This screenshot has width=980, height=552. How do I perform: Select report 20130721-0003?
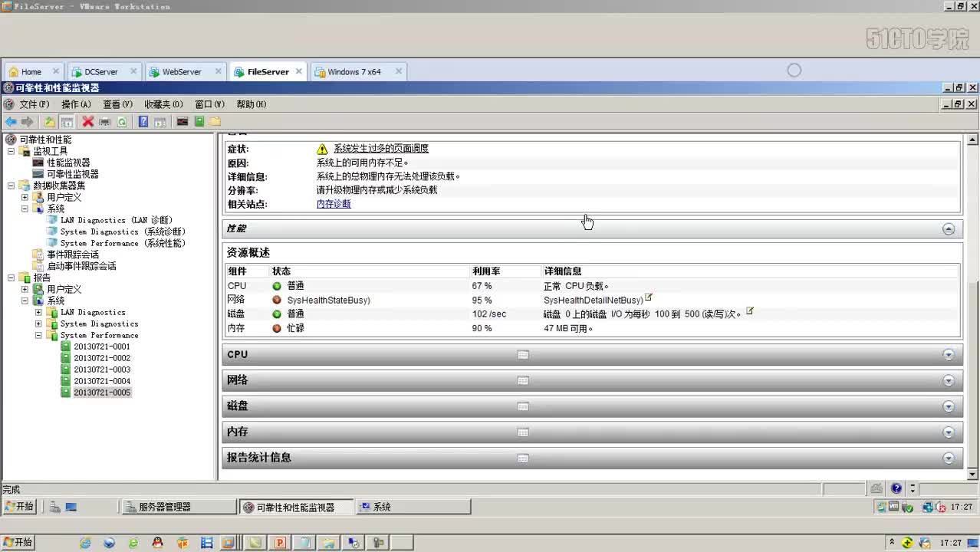[x=102, y=370]
